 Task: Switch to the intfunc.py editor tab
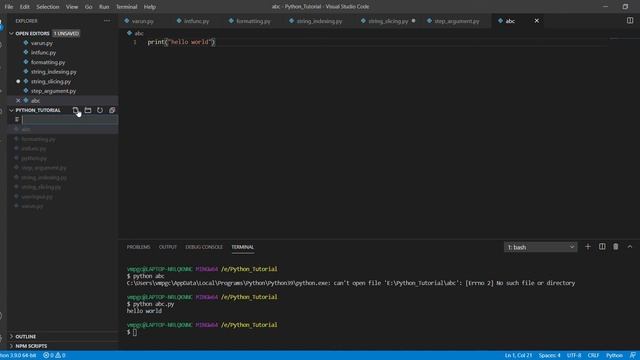coord(197,21)
